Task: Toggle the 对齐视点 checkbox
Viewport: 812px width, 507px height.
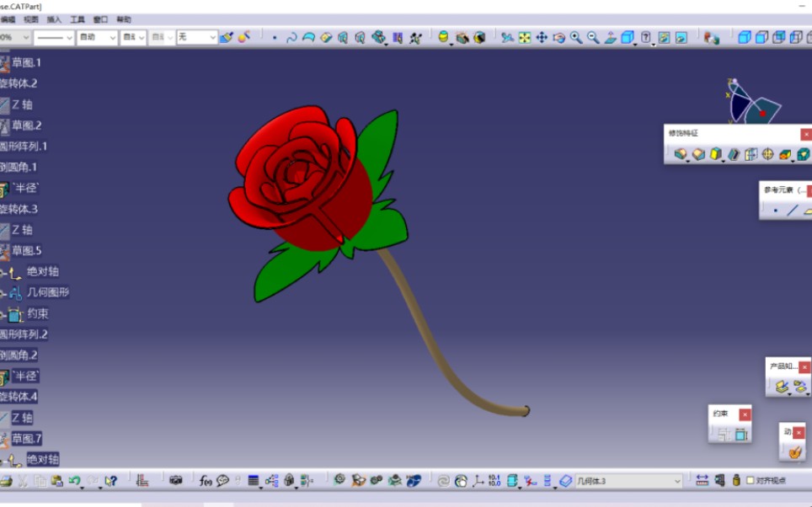Action: [750, 481]
